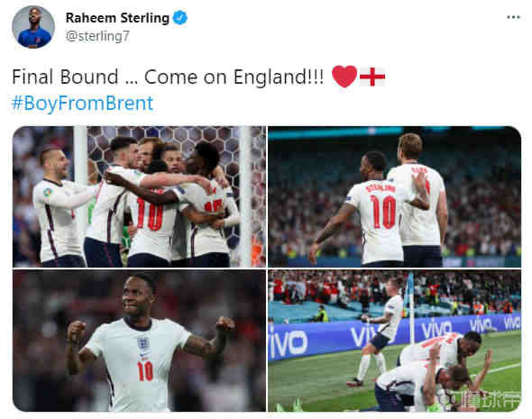Screen dimensions: 532x419
Task: Click the blue verified badge
Action: 180,18
